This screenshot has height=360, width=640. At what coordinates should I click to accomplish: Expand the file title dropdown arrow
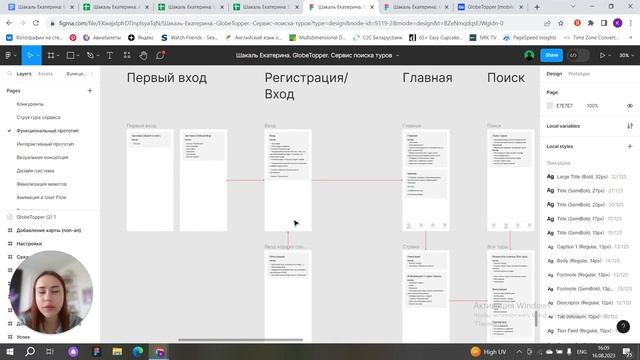point(398,55)
